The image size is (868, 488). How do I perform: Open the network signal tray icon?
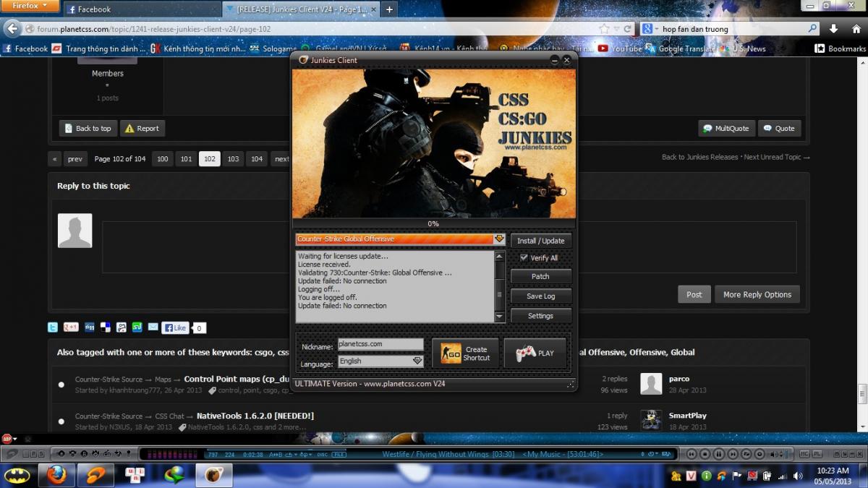coord(782,476)
